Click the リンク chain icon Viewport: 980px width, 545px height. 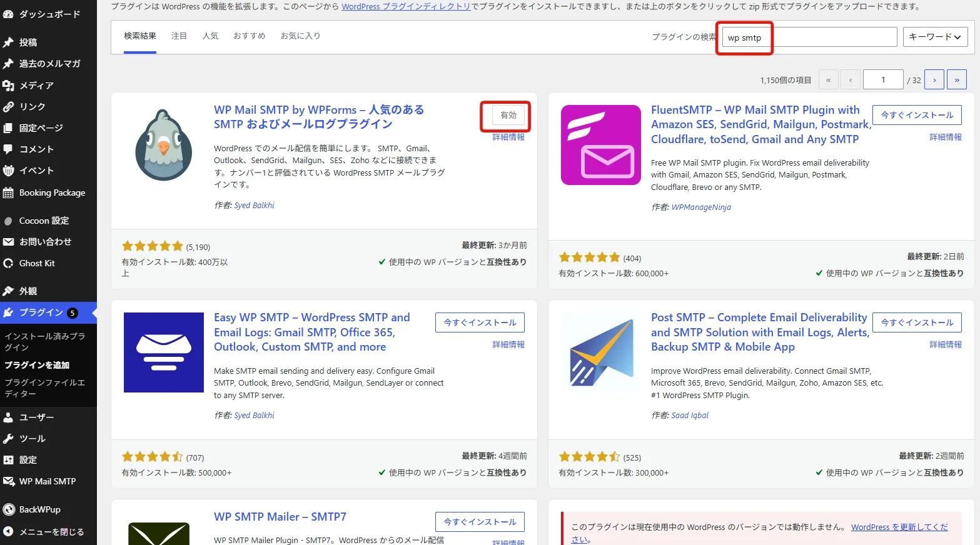[8, 107]
